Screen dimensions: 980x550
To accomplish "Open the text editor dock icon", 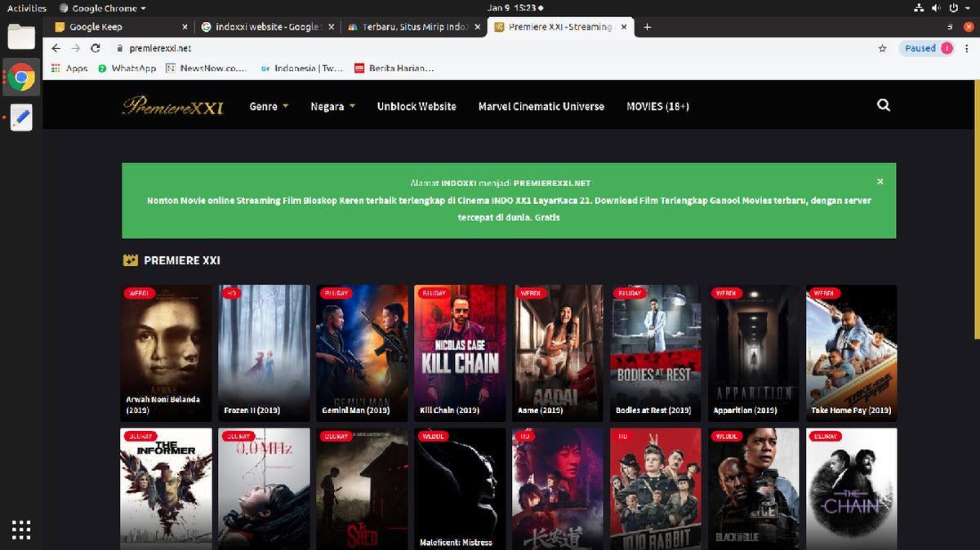I will pos(22,118).
